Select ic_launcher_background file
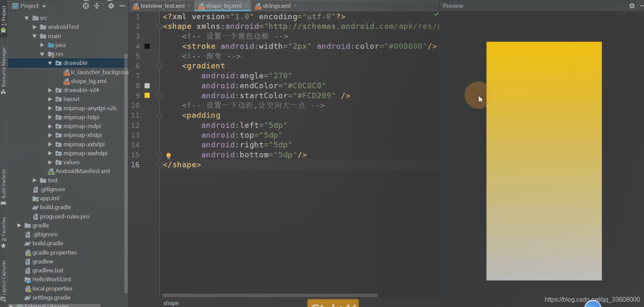 click(x=96, y=72)
